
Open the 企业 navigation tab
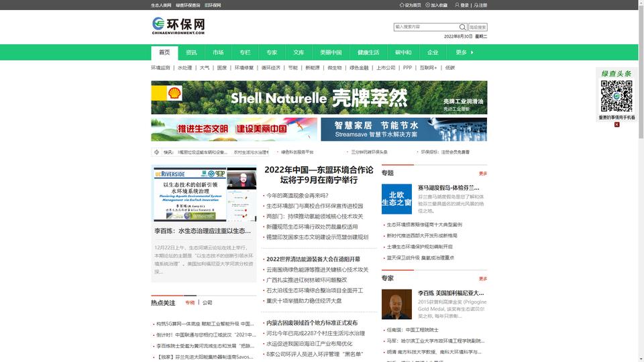click(x=433, y=52)
